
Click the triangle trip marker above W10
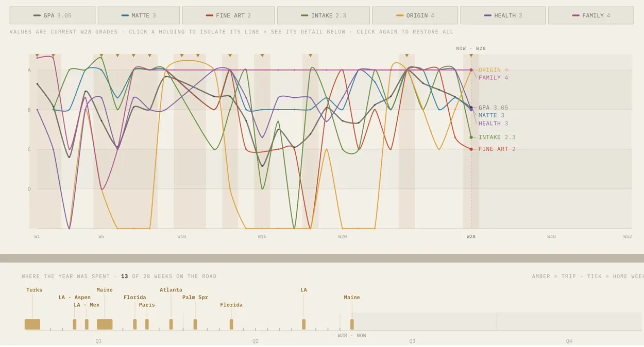[182, 55]
